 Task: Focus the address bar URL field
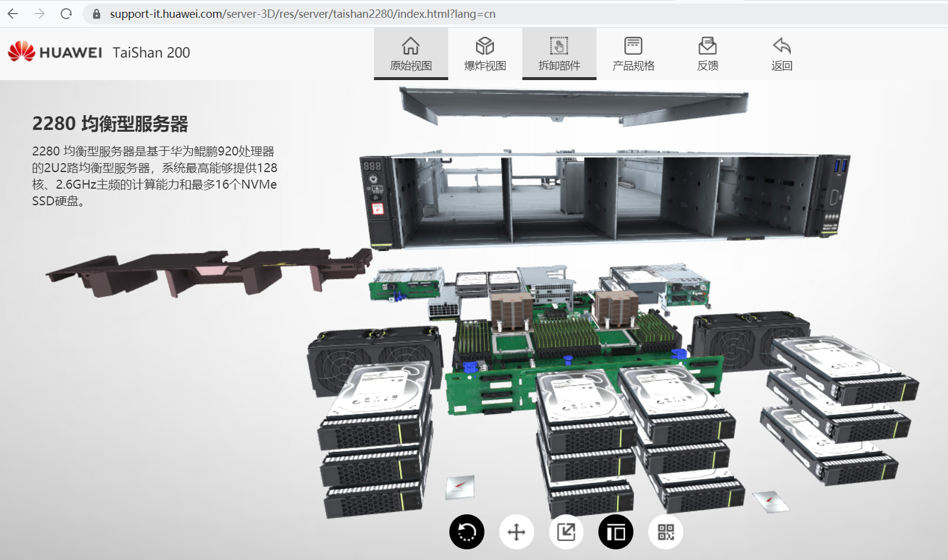pyautogui.click(x=303, y=14)
